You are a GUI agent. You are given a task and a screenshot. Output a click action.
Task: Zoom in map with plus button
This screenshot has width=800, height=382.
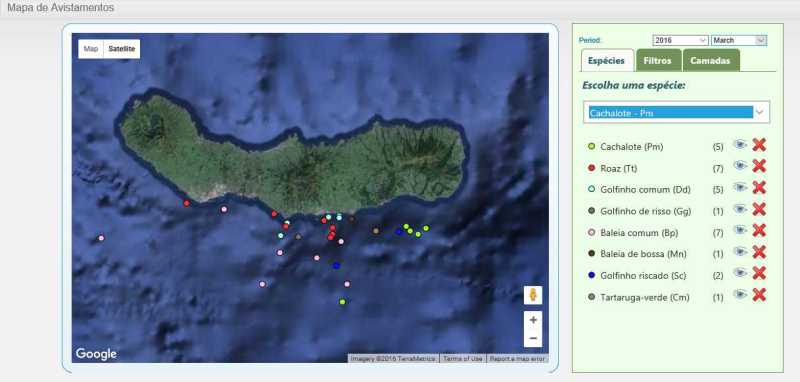coord(533,320)
